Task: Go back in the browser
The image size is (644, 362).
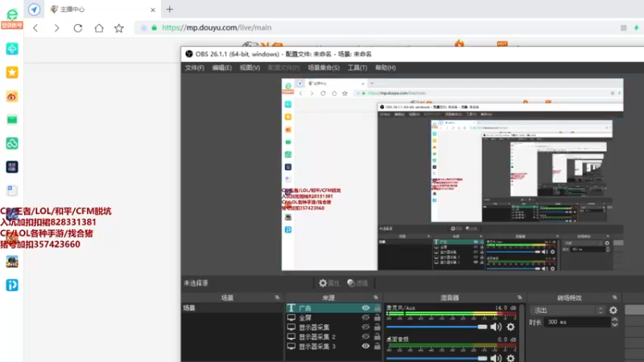Action: [35, 28]
